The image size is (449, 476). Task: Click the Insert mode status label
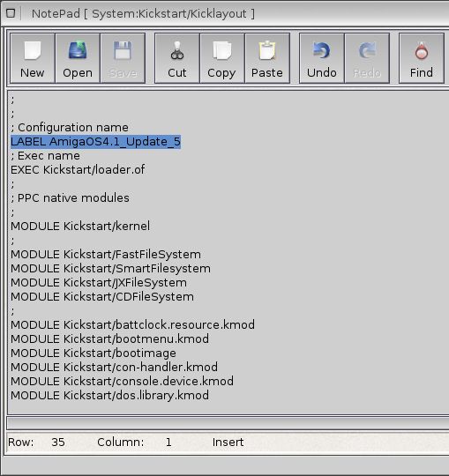pyautogui.click(x=228, y=443)
